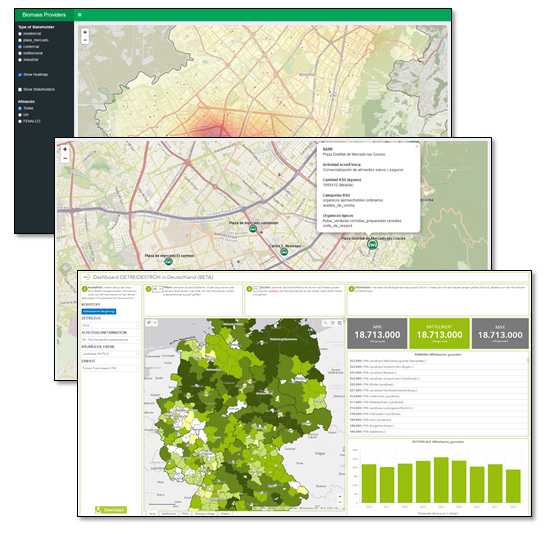Open the ZEITBEZUG year dropdown
Viewport: 546px width, 534px height.
pyautogui.click(x=111, y=325)
